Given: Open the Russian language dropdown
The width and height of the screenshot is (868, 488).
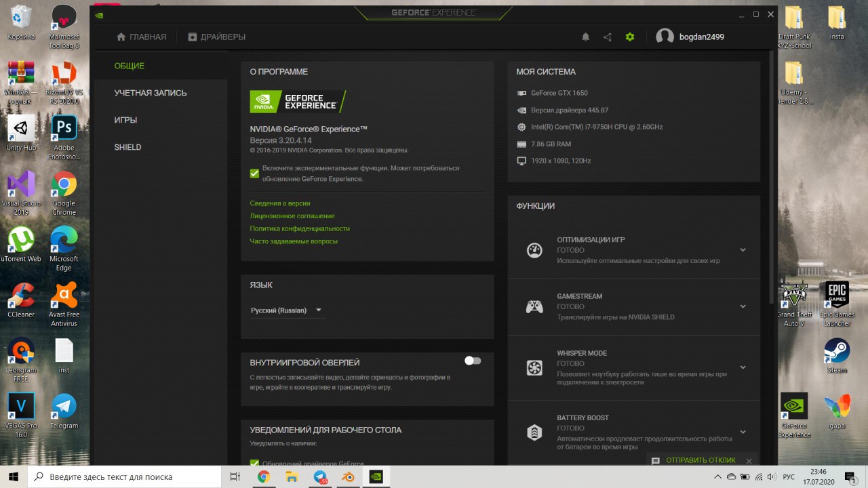Looking at the screenshot, I should [x=287, y=310].
